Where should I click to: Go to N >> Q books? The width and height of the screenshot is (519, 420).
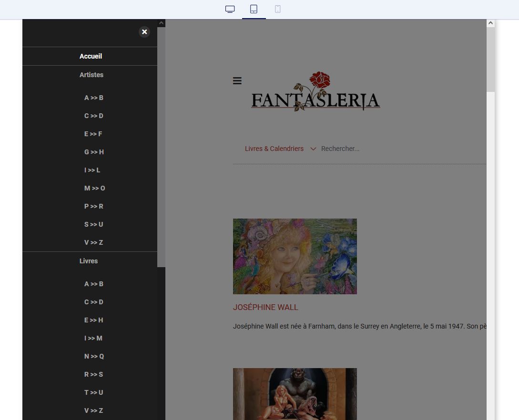(x=94, y=356)
